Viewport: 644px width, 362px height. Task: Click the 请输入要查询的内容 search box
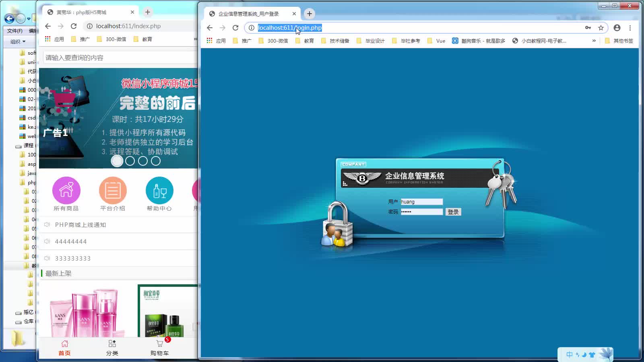(x=117, y=57)
